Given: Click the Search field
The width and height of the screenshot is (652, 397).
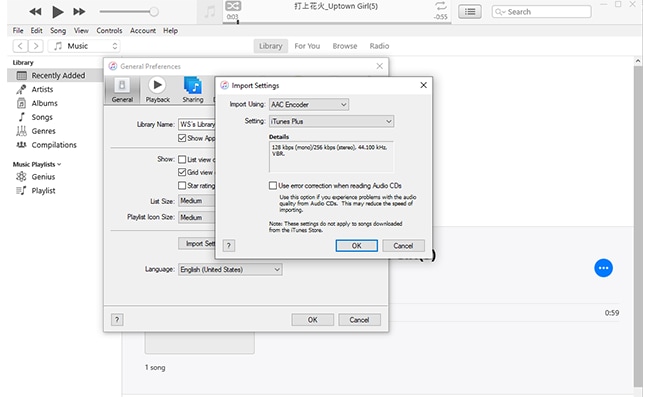Looking at the screenshot, I should tap(541, 12).
